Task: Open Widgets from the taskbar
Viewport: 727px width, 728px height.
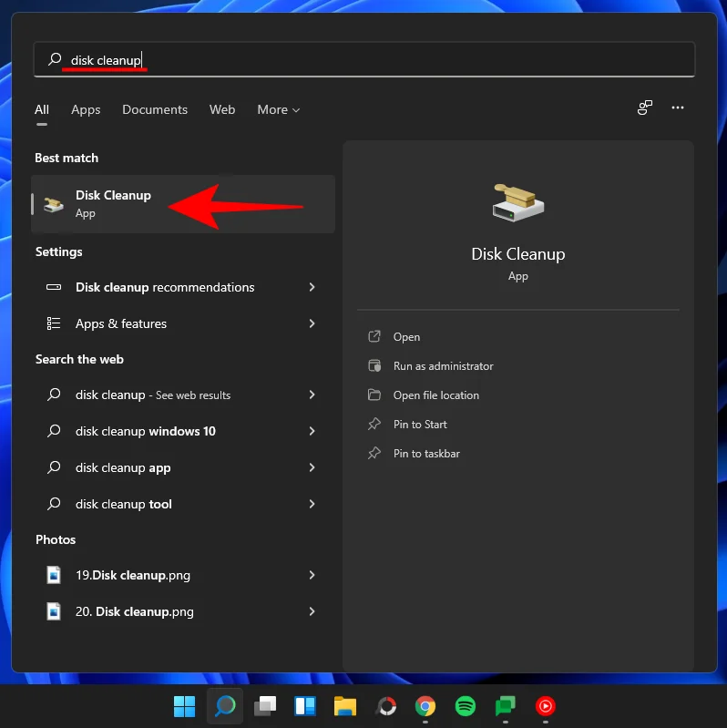Action: [x=305, y=706]
